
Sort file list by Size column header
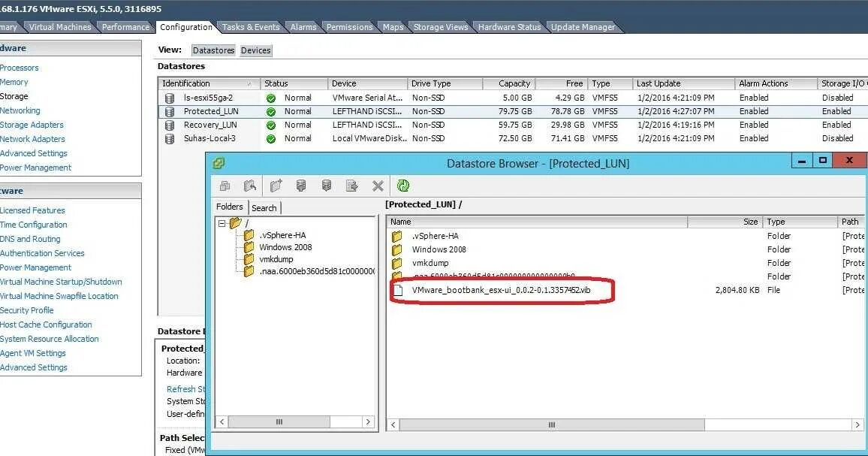pos(725,222)
